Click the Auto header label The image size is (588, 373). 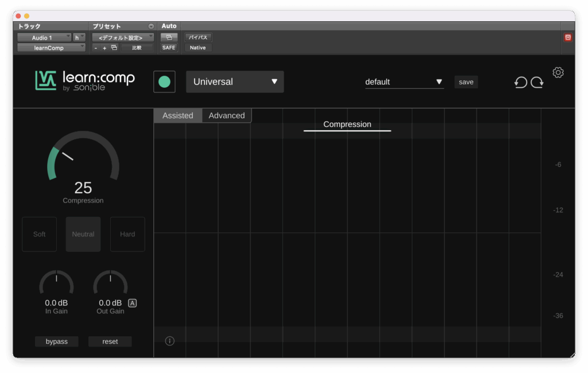point(169,26)
